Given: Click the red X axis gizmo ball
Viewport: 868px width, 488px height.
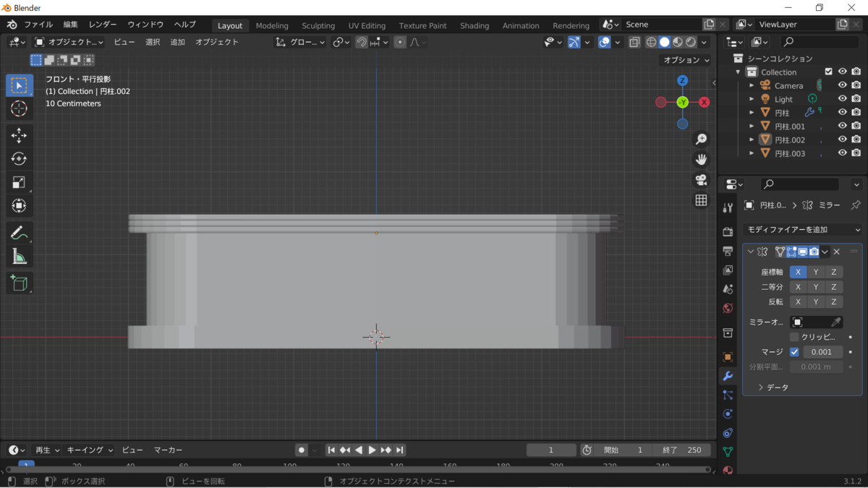Looking at the screenshot, I should (x=705, y=102).
